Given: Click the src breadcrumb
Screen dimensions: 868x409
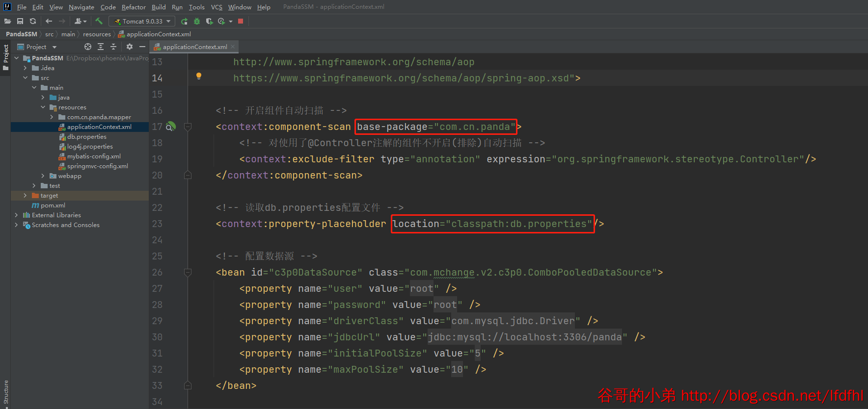Looking at the screenshot, I should pyautogui.click(x=49, y=34).
